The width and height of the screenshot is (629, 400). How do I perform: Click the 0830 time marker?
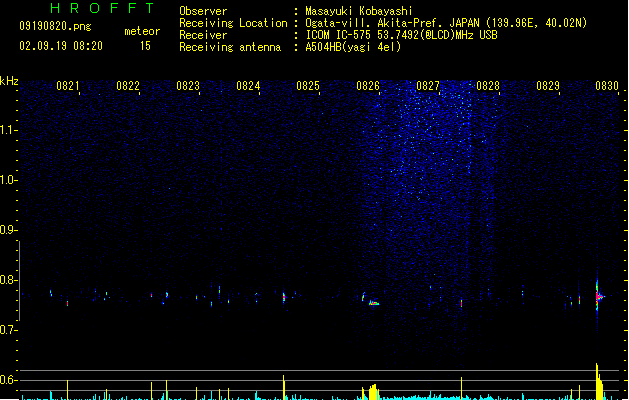pyautogui.click(x=607, y=86)
